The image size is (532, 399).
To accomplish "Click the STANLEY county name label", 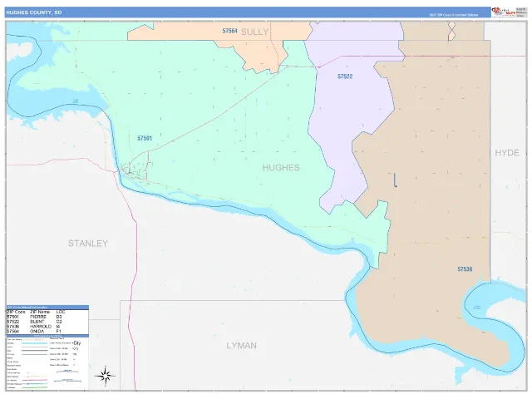I will click(88, 244).
